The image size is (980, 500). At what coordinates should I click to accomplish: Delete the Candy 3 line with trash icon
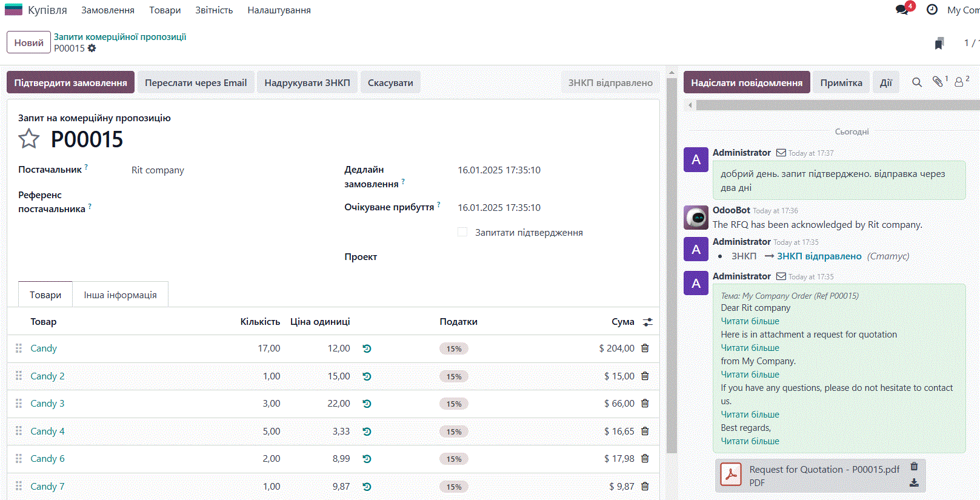(645, 403)
